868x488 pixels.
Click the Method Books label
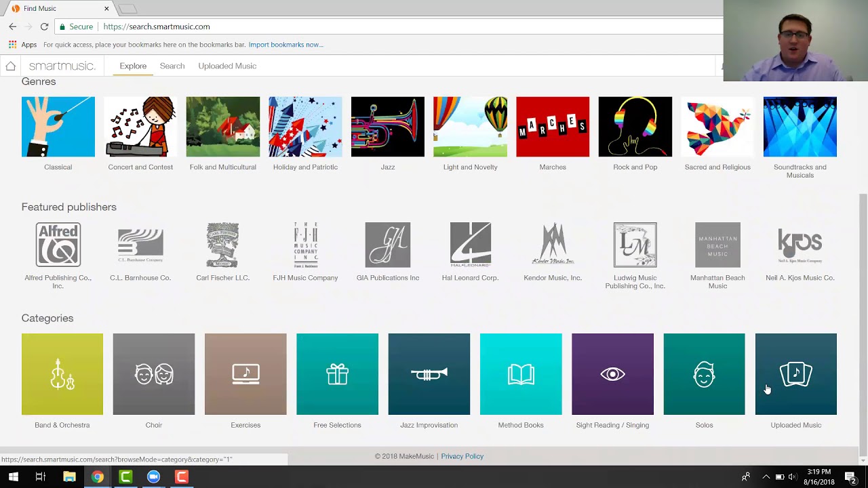point(521,425)
